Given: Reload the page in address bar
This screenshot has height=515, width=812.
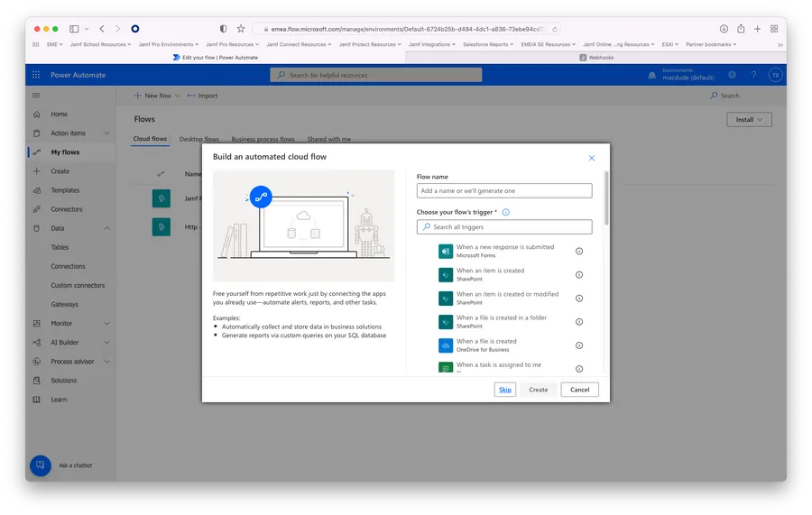Looking at the screenshot, I should pos(555,30).
